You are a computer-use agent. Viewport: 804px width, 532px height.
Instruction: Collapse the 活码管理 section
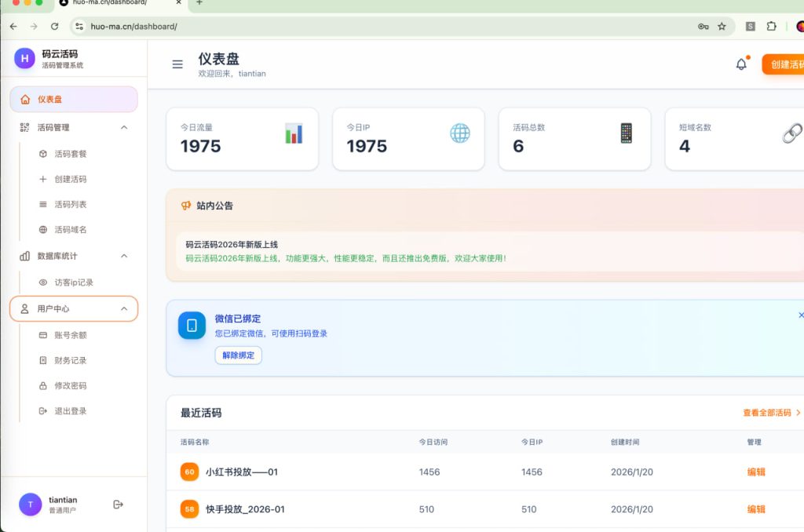tap(124, 127)
